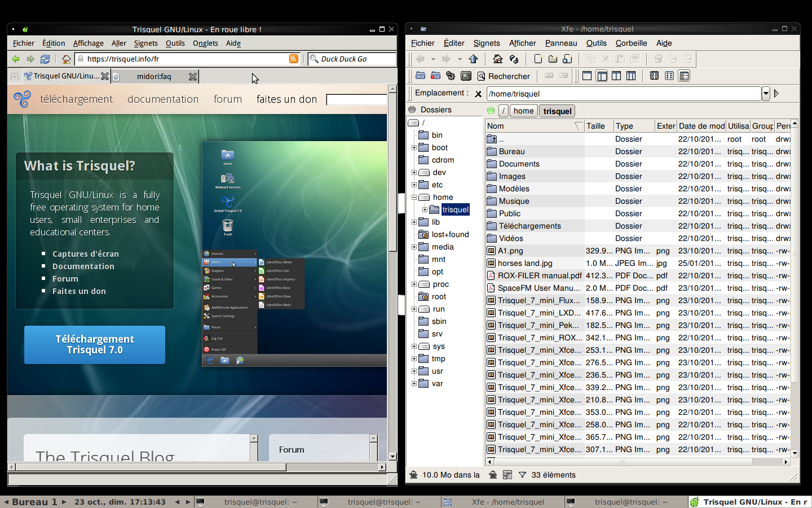Open Xfe Corbeille menu
The height and width of the screenshot is (508, 812).
(x=631, y=43)
